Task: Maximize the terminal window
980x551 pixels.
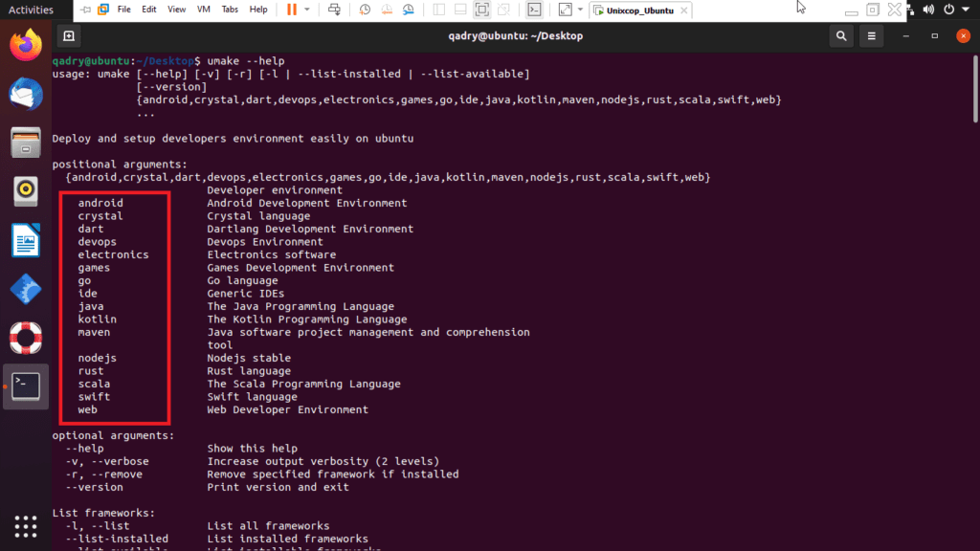Action: 934,36
